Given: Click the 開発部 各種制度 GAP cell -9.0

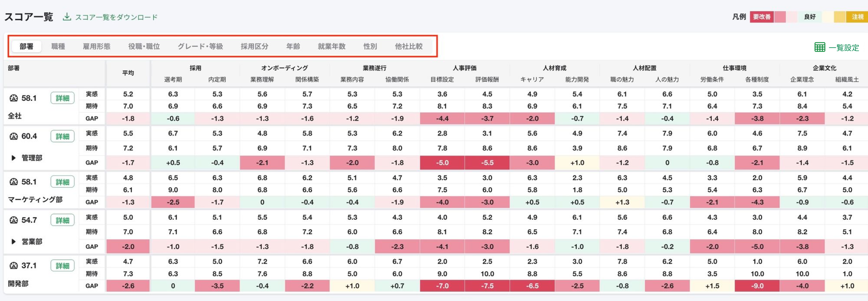Looking at the screenshot, I should click(x=757, y=286).
